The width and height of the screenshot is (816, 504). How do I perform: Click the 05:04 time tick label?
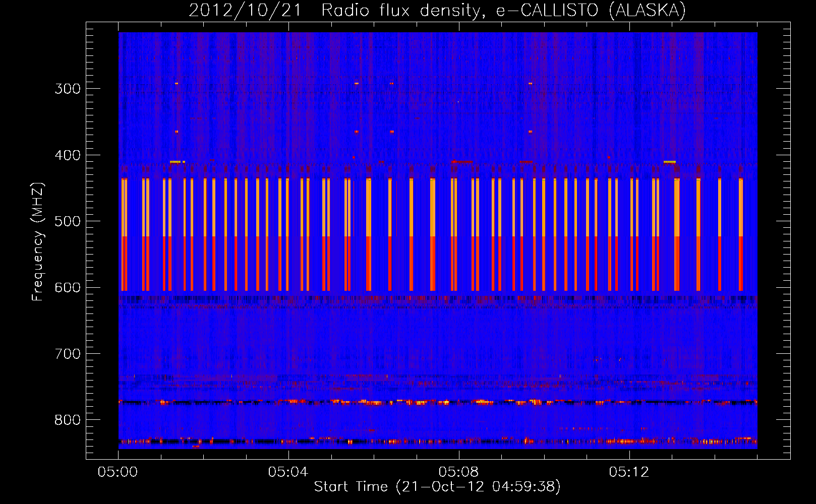click(288, 472)
